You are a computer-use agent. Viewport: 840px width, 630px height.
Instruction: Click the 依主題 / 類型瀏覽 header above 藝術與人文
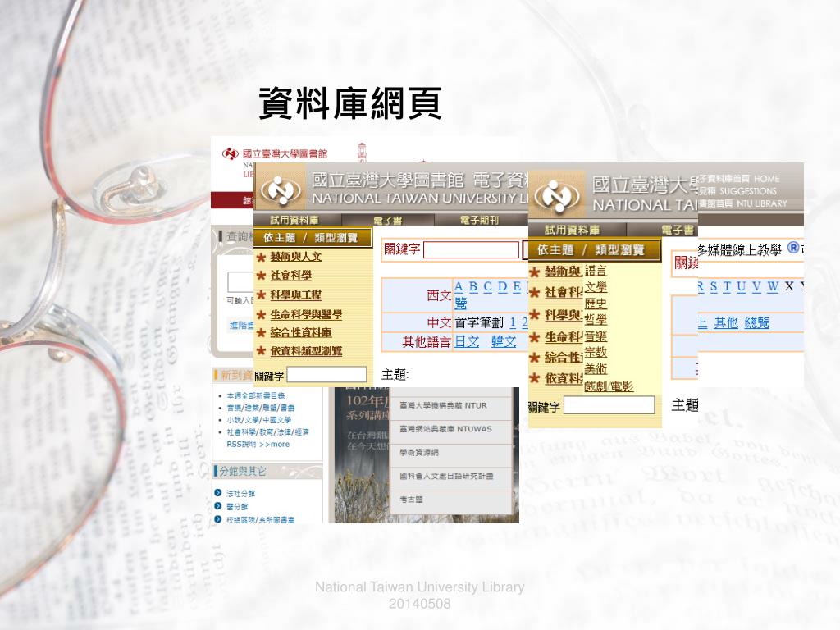(x=313, y=237)
